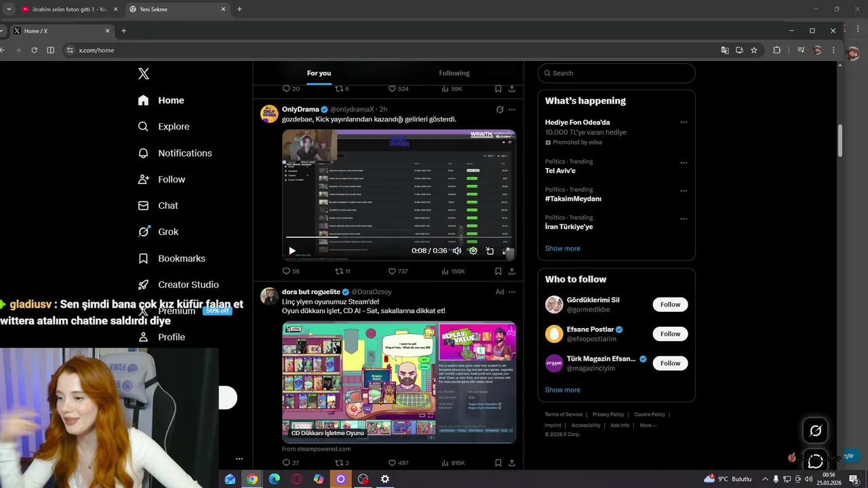This screenshot has height=488, width=868.
Task: Open Settings gear in taskbar
Action: (385, 479)
